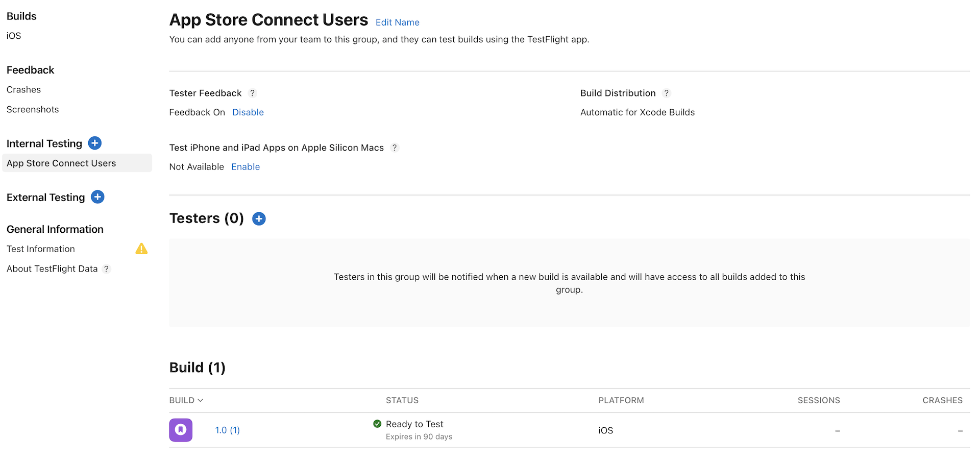Image resolution: width=980 pixels, height=463 pixels.
Task: Open build 1.0 (1) details
Action: [x=227, y=430]
